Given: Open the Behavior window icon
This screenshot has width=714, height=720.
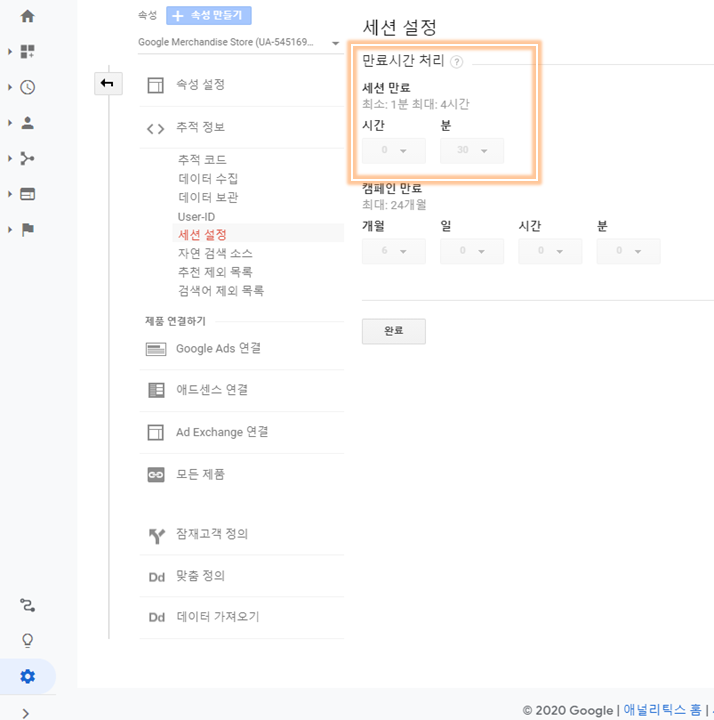Looking at the screenshot, I should point(28,194).
